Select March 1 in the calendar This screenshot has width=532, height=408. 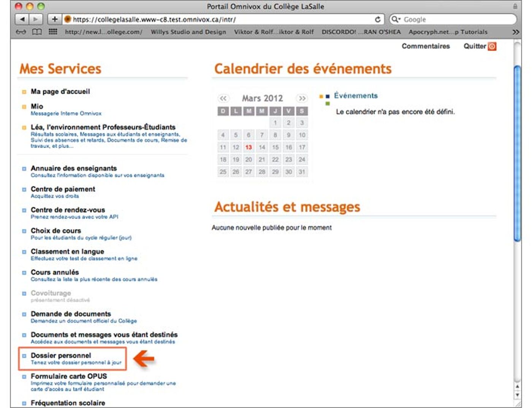coord(275,123)
